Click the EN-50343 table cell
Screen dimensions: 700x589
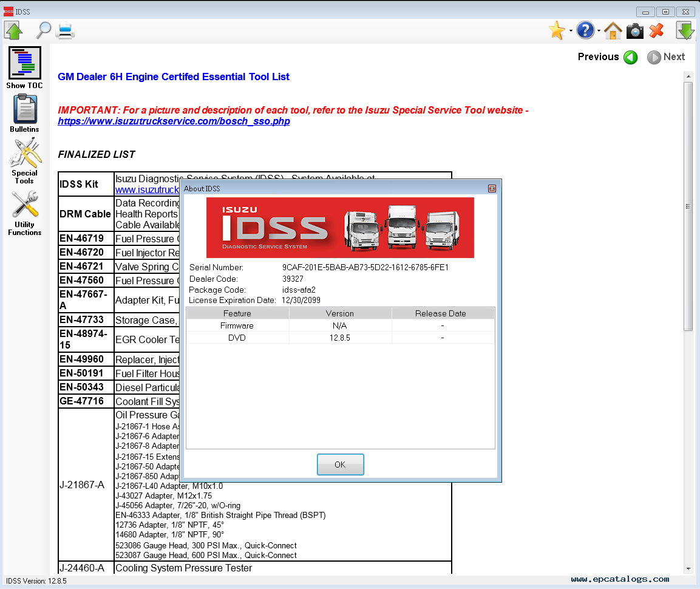pos(86,387)
